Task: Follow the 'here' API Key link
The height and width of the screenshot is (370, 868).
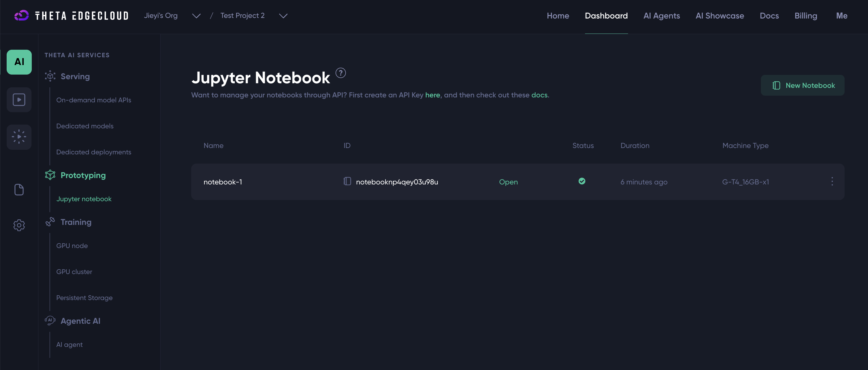Action: point(432,95)
